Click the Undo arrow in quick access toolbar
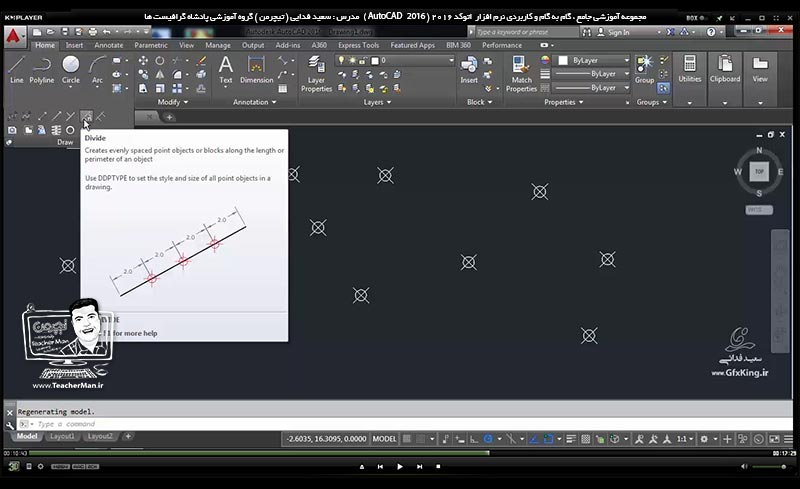The width and height of the screenshot is (800, 489). click(107, 32)
